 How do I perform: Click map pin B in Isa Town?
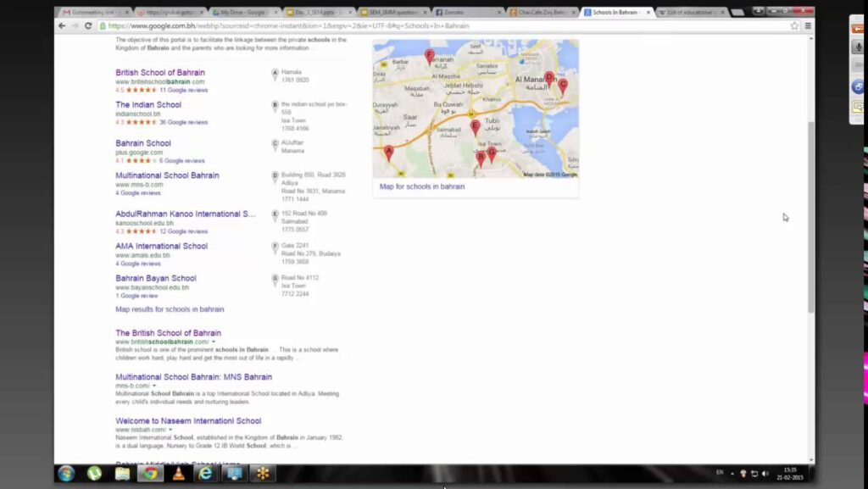tap(481, 158)
